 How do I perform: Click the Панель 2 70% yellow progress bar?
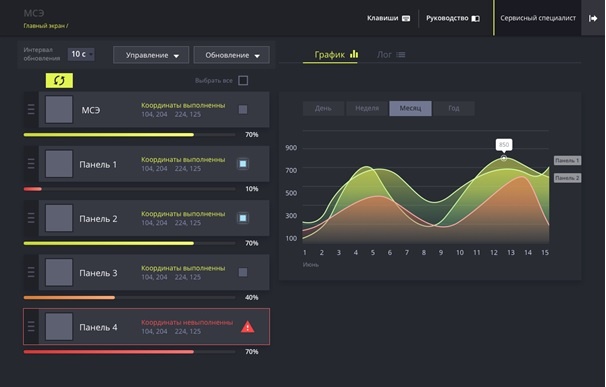tap(129, 243)
